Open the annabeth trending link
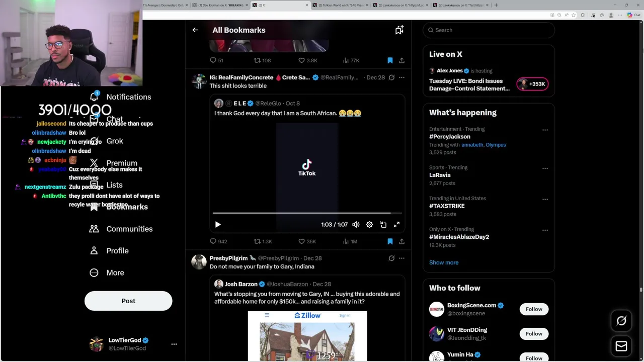The height and width of the screenshot is (362, 644). (472, 145)
